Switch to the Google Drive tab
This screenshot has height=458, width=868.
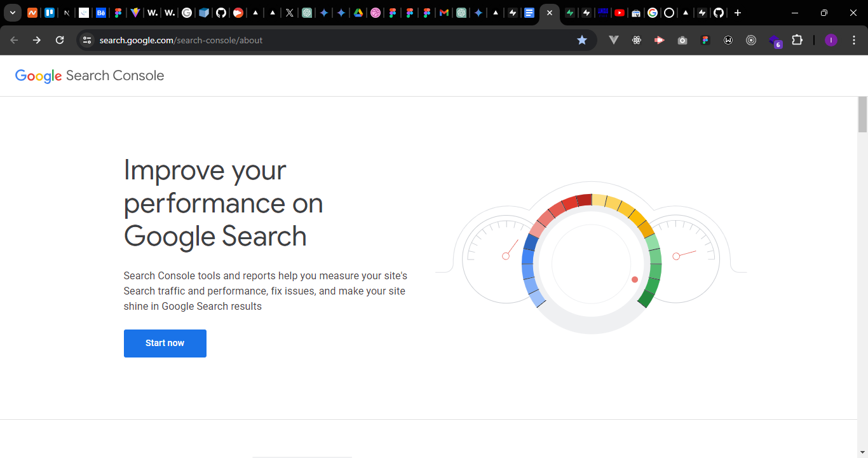[358, 13]
